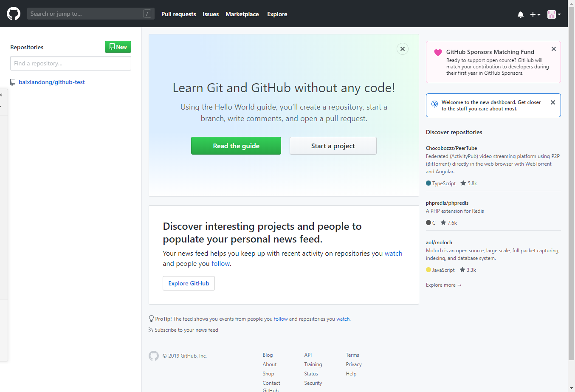Screen dimensions: 575x392
Task: Open Marketplace in top navigation
Action: point(242,14)
